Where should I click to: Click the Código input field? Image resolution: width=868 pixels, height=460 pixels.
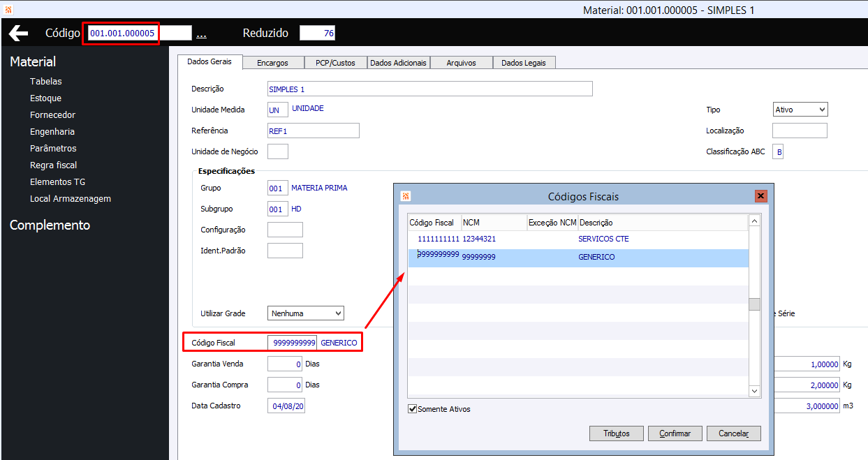click(139, 34)
